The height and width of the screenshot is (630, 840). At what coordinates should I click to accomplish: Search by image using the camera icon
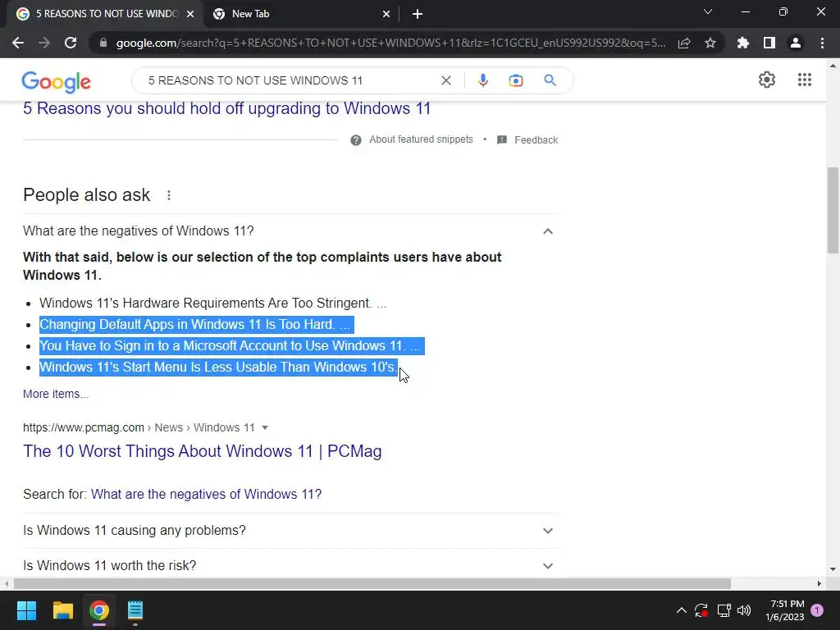[516, 80]
